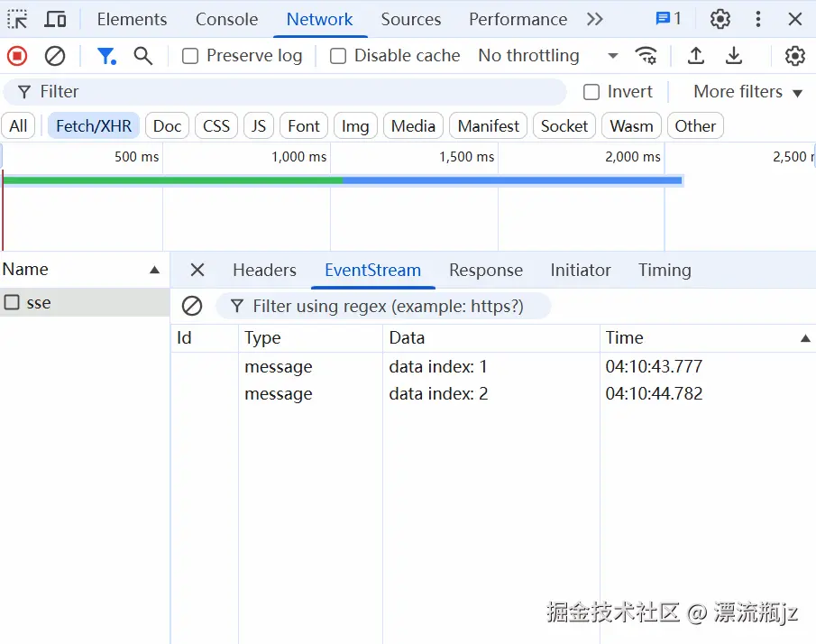The height and width of the screenshot is (644, 816).
Task: Clear EventStream messages icon
Action: coord(192,306)
